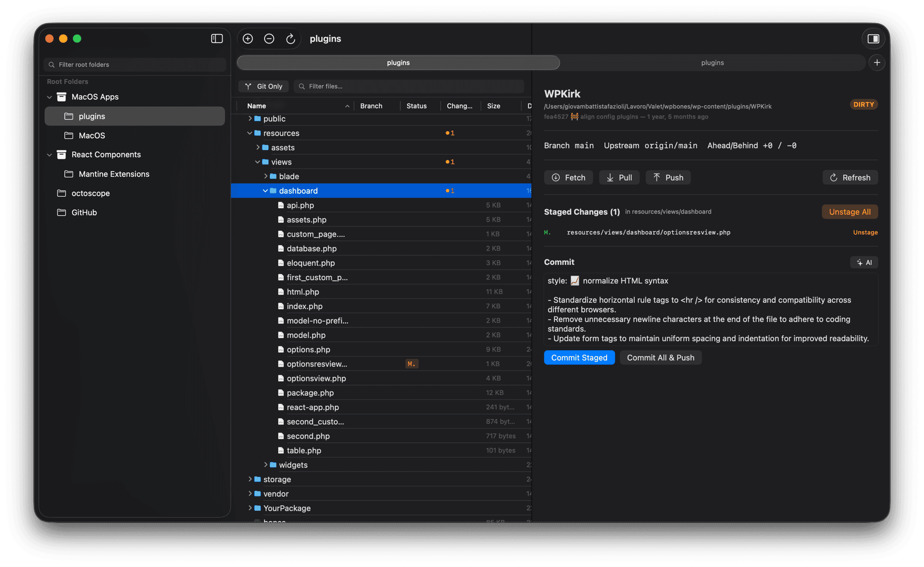Add a new tab with plus button
Viewport: 924px width, 567px height.
[877, 63]
